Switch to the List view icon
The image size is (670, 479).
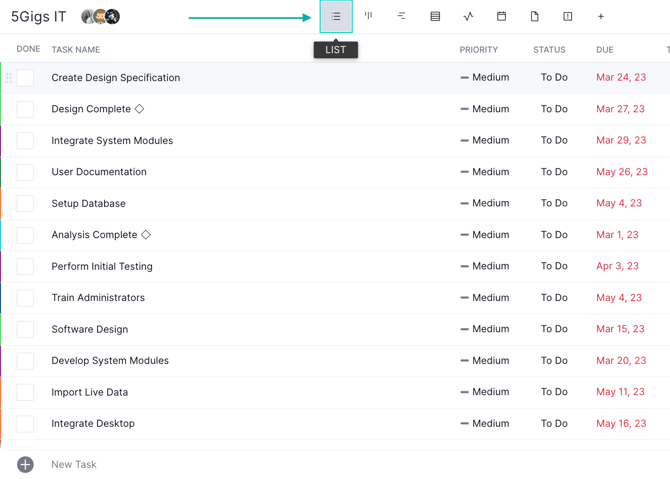pyautogui.click(x=336, y=17)
